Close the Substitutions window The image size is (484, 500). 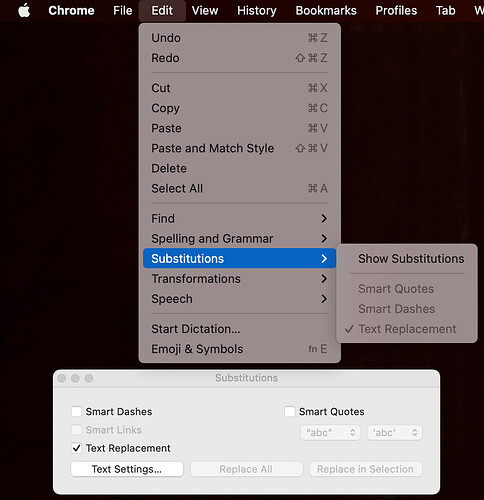point(61,378)
